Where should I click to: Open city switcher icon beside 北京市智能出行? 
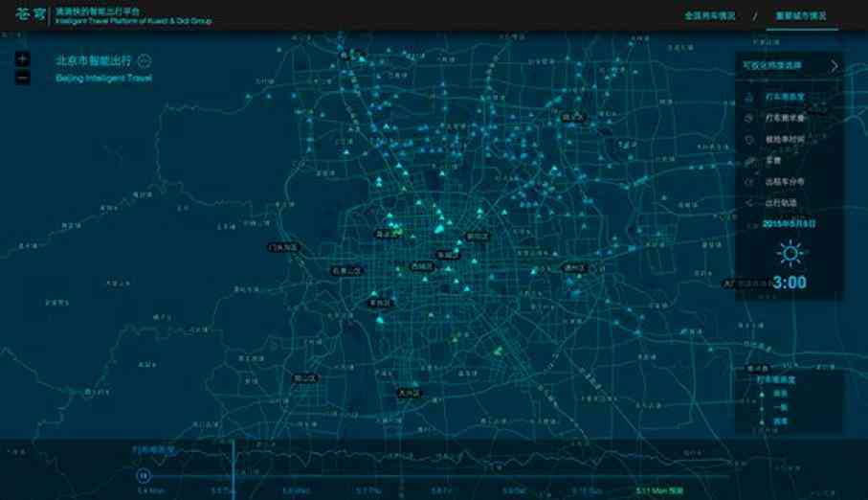tap(144, 61)
